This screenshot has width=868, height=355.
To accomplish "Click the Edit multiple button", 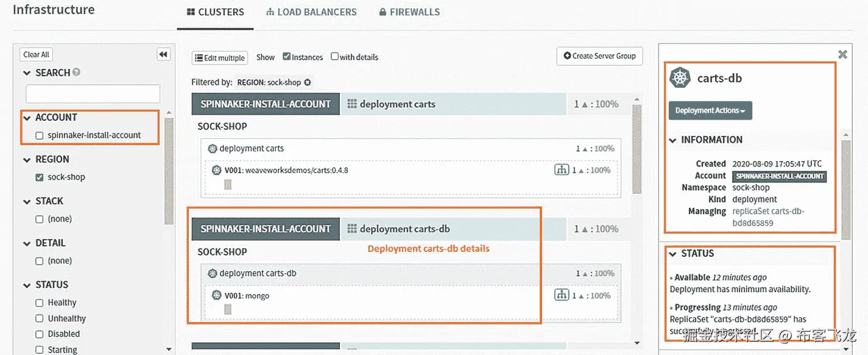I will coord(220,58).
